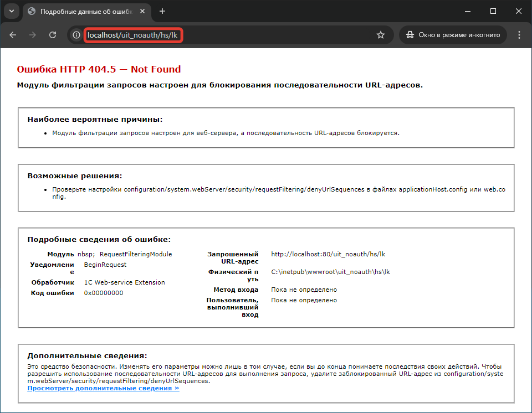Click the "RequestFilteringModule" module value
The width and height of the screenshot is (532, 413).
point(136,254)
